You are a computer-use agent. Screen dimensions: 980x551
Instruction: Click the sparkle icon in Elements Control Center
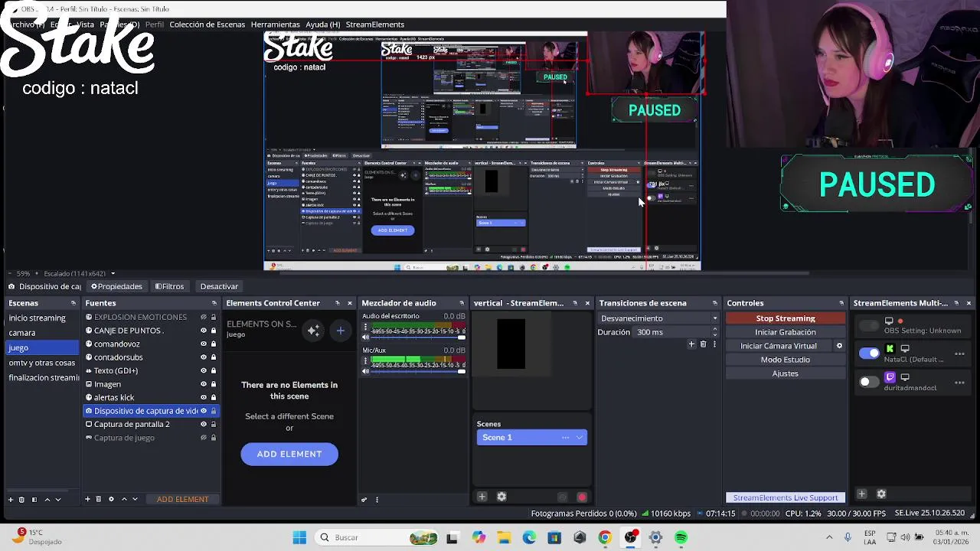313,331
